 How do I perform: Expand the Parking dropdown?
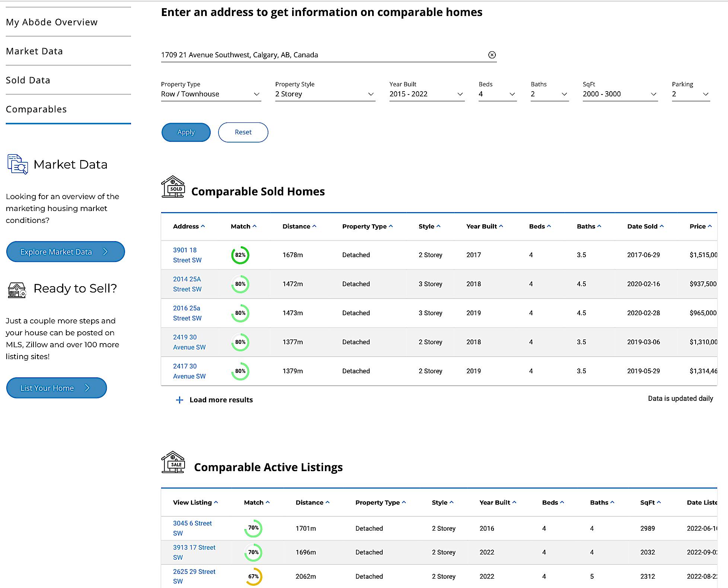[690, 94]
